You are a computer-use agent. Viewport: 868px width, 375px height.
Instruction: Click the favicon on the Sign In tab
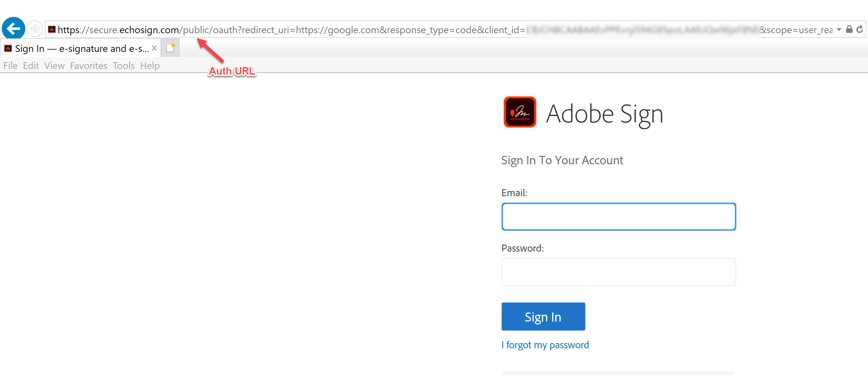[x=8, y=48]
